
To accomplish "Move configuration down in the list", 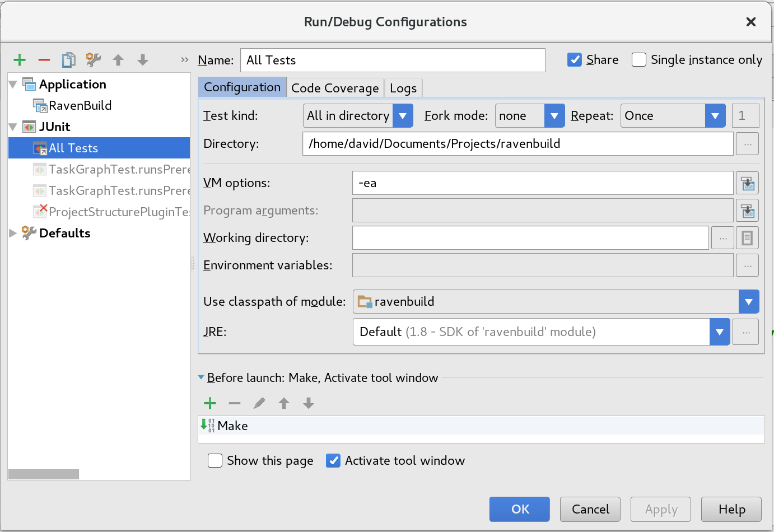I will (143, 60).
